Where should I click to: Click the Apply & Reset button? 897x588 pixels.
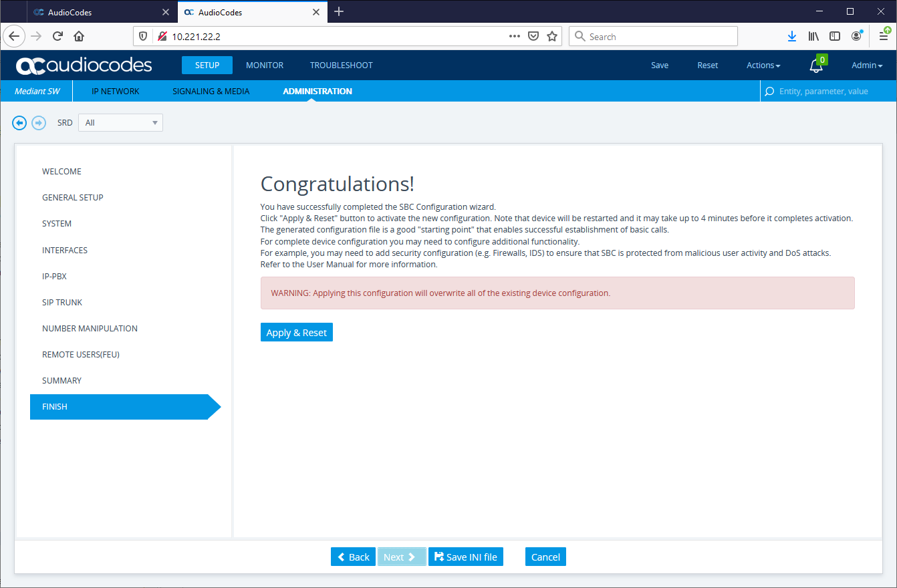[x=297, y=332]
